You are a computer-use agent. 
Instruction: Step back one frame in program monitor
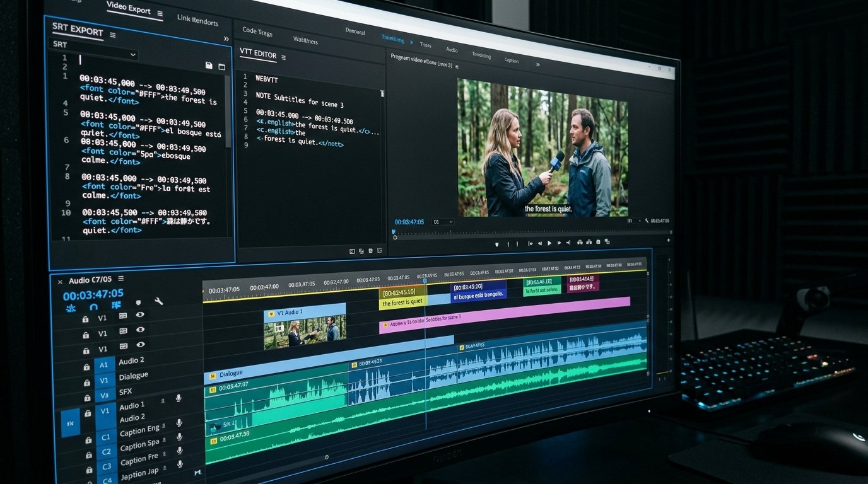point(540,243)
